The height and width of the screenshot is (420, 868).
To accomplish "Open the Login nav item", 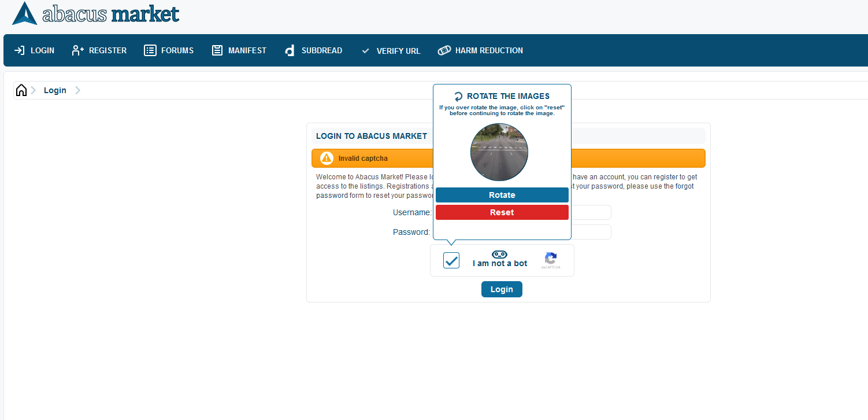I will click(34, 50).
